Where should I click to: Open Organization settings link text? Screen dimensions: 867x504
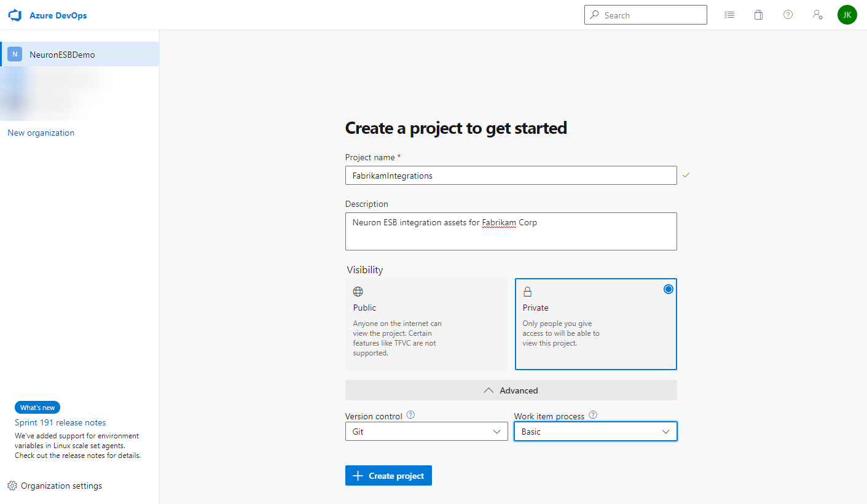pos(61,486)
